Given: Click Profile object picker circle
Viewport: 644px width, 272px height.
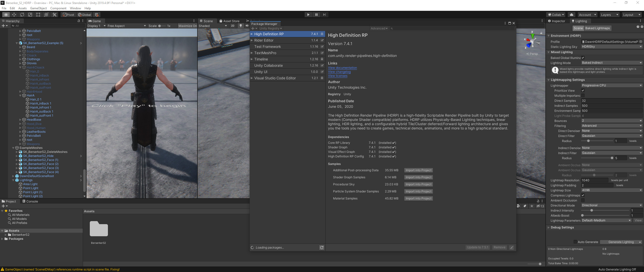Looking at the screenshot, I should (641, 42).
